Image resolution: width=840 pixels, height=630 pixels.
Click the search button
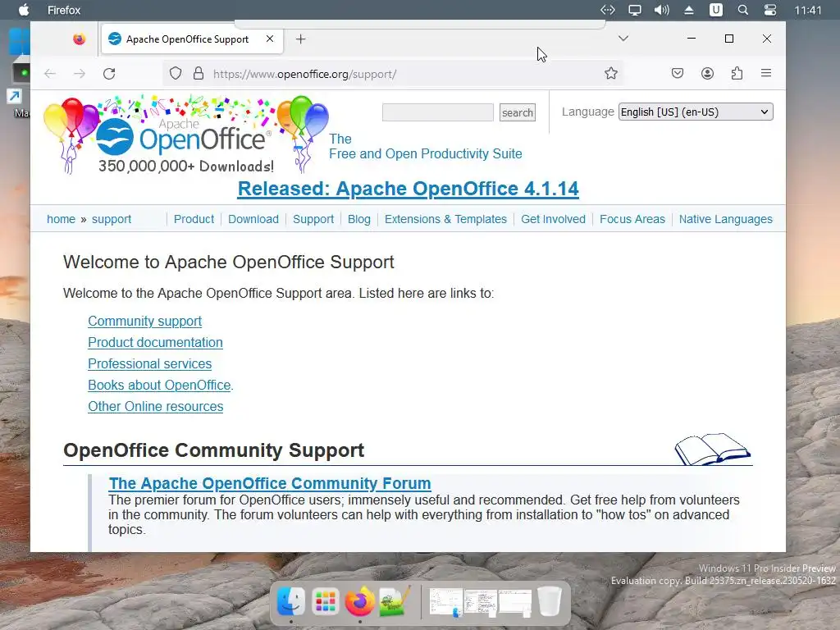coord(518,112)
